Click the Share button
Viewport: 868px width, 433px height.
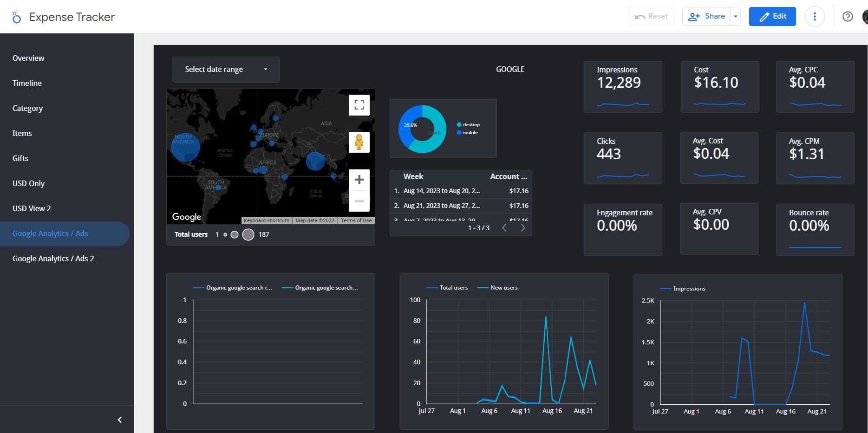707,16
